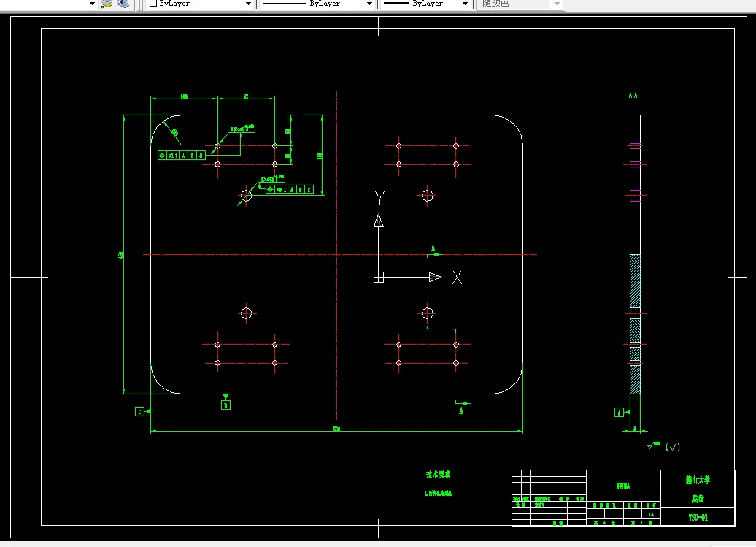Select the UCS X axis label
The height and width of the screenshot is (547, 756).
tap(457, 278)
